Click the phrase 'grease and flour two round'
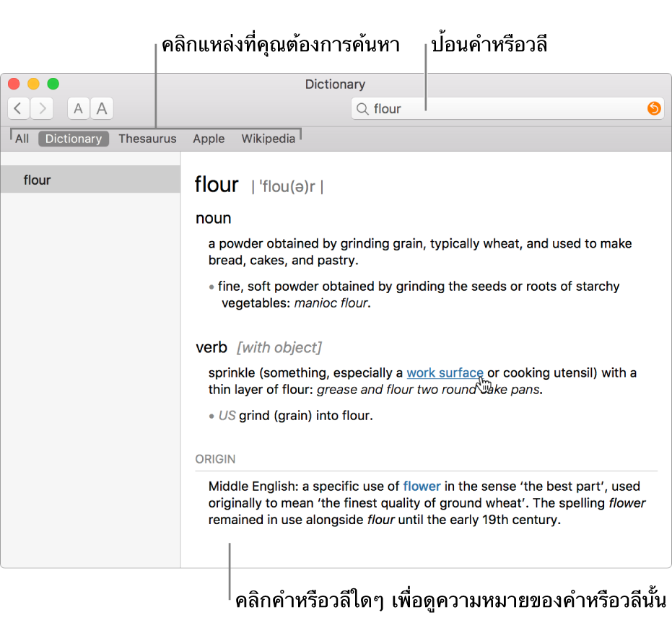The width and height of the screenshot is (672, 641). click(396, 390)
